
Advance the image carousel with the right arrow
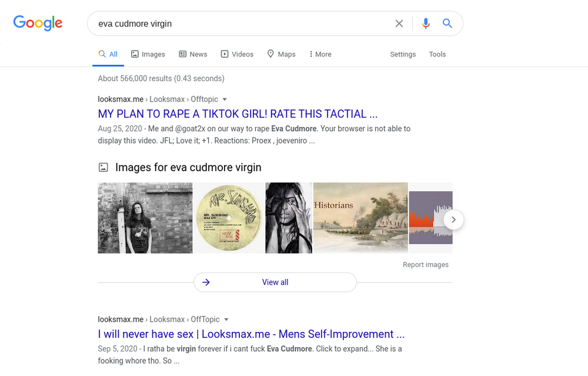[x=453, y=219]
